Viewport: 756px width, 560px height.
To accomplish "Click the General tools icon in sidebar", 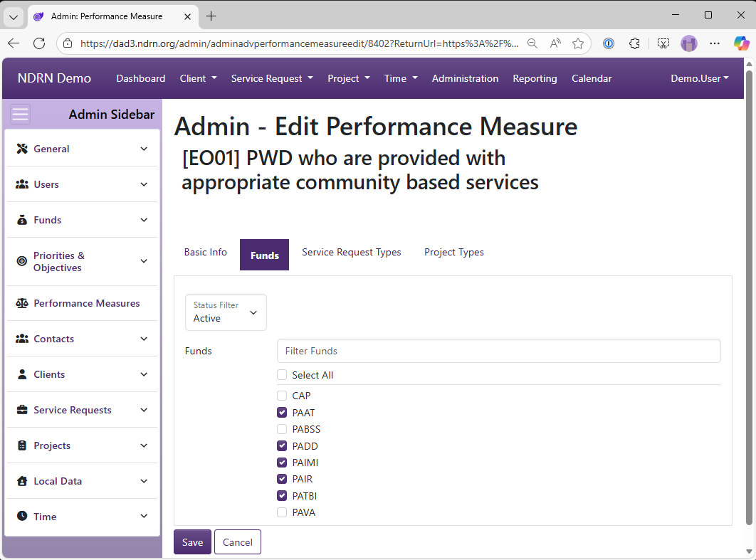I will [22, 149].
